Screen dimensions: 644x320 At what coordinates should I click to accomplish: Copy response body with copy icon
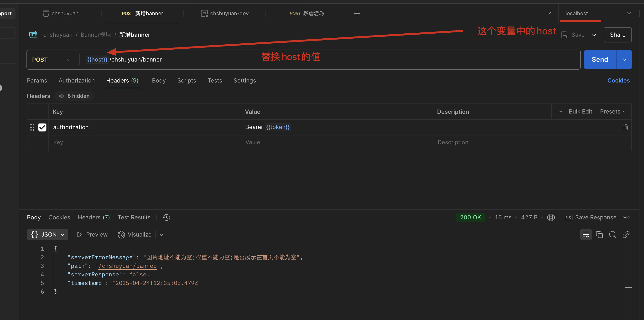click(x=599, y=234)
